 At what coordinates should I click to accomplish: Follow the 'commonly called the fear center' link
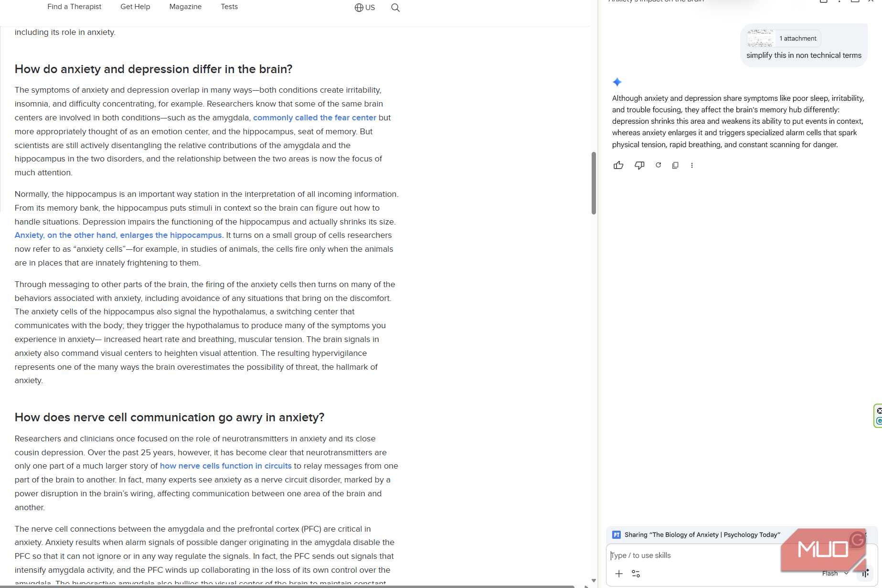coord(315,118)
